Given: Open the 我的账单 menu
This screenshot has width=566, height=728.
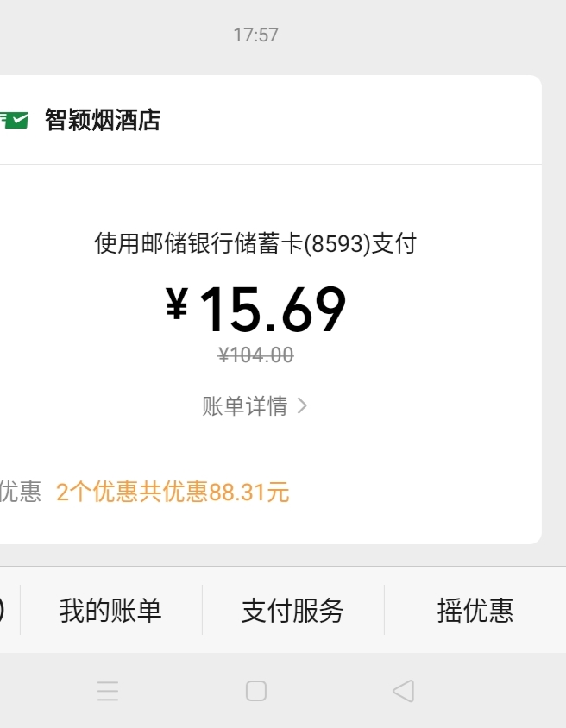Looking at the screenshot, I should 110,611.
